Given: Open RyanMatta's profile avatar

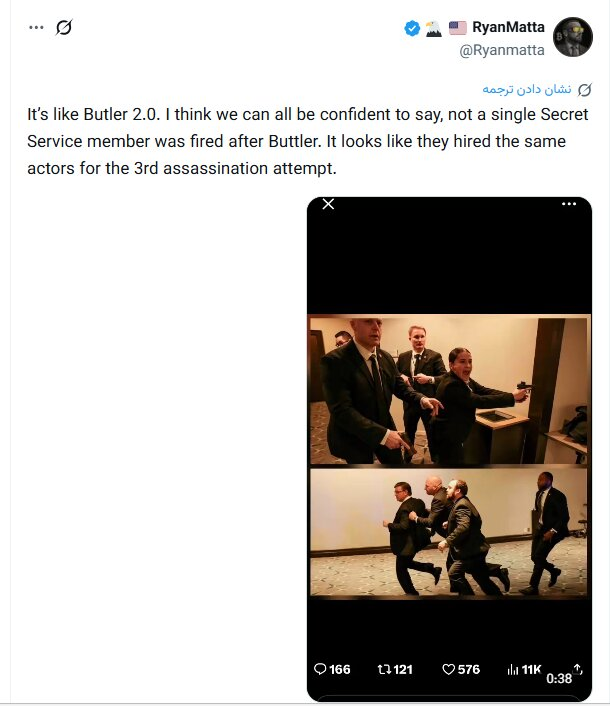Looking at the screenshot, I should tap(573, 37).
